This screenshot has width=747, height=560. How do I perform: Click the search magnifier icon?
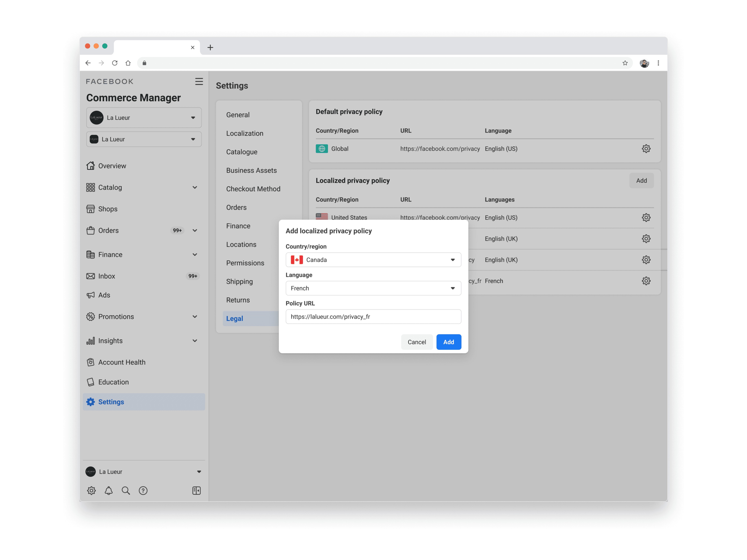tap(126, 491)
